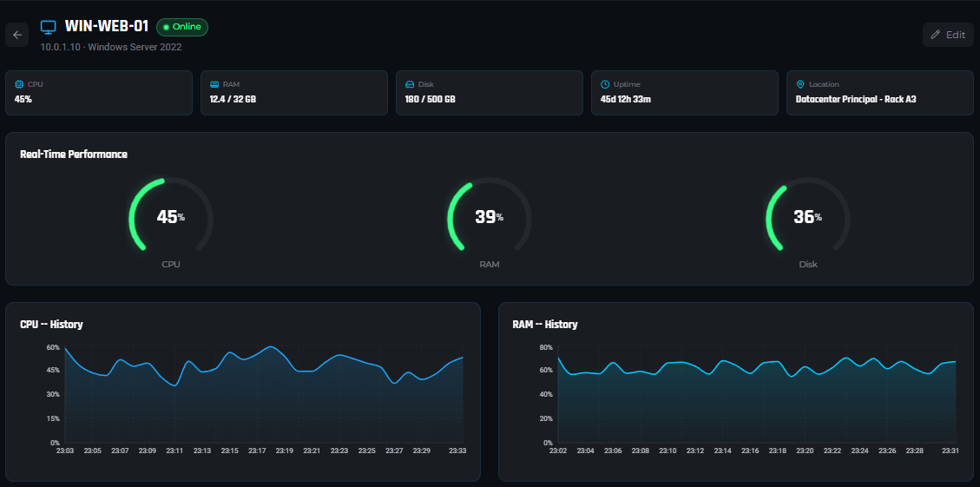The height and width of the screenshot is (487, 980).
Task: Click the server monitor icon
Action: tap(49, 28)
